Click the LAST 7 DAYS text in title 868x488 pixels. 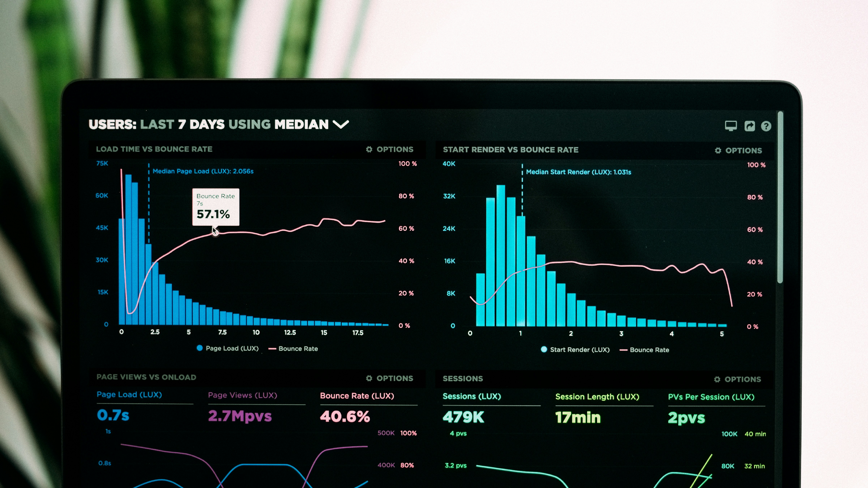(x=182, y=125)
